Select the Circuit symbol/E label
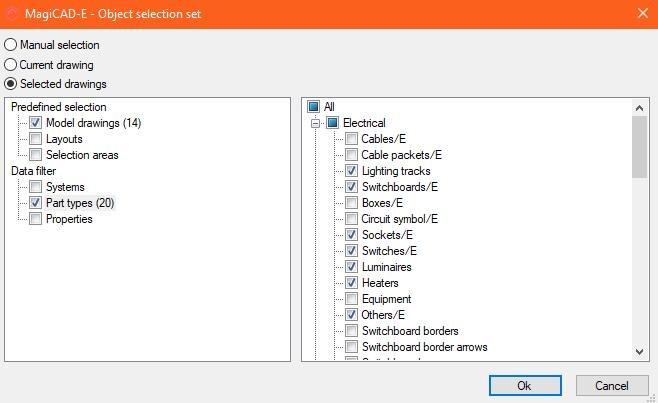 click(x=399, y=219)
